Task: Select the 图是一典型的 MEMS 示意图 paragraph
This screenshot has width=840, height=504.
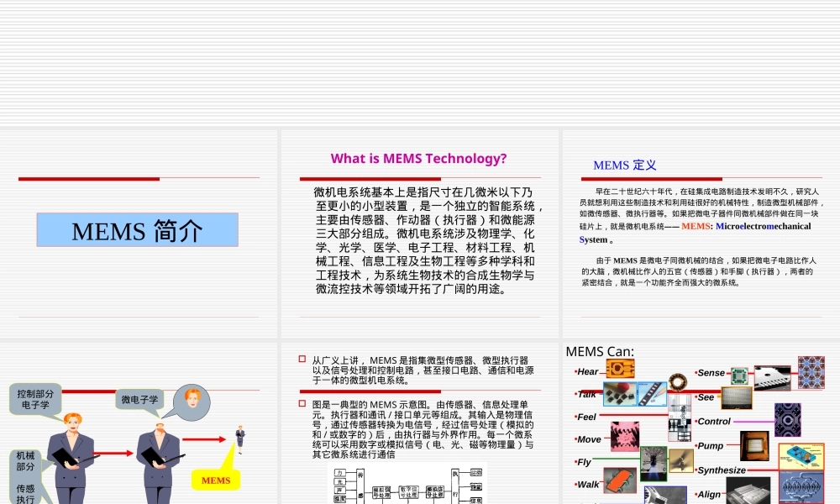Action: [423, 429]
